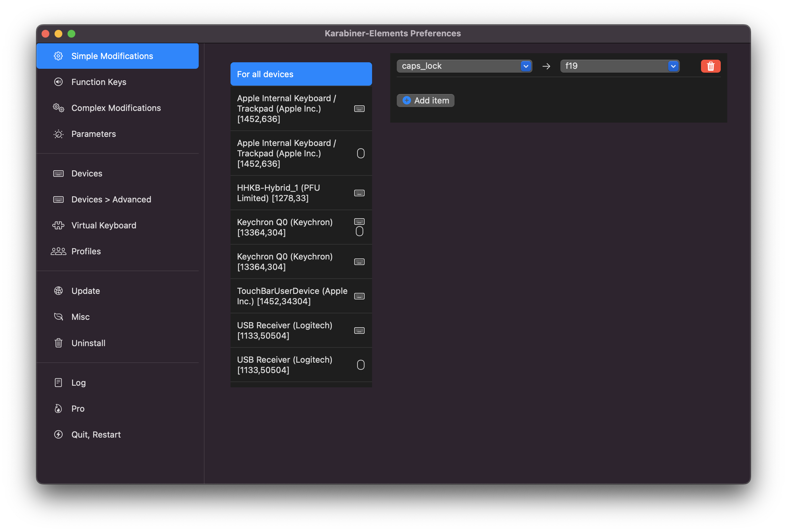Open the Parameters sidebar section
This screenshot has width=787, height=532.
coord(94,134)
